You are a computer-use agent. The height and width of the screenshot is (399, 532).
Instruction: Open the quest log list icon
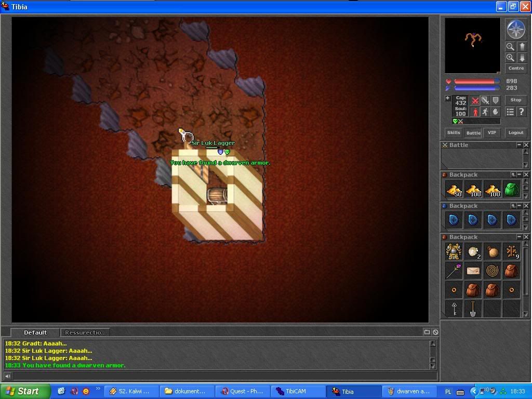510,112
